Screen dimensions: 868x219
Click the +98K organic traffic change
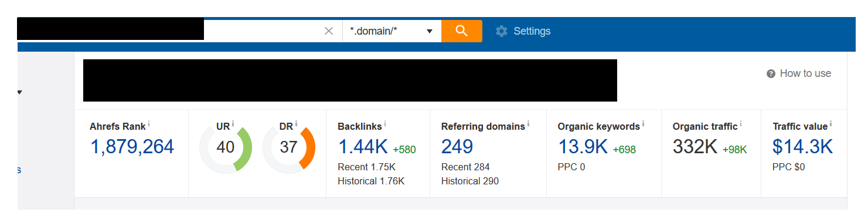pyautogui.click(x=734, y=150)
